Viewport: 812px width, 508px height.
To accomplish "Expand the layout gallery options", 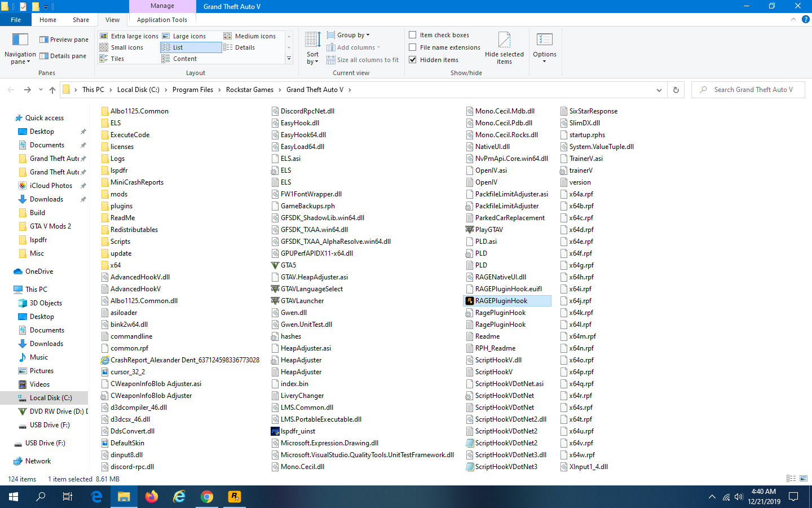I will click(289, 59).
